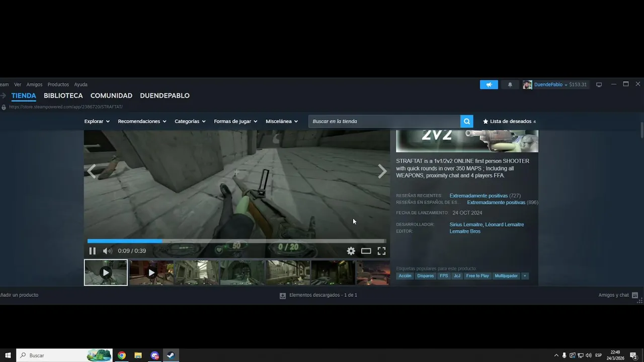Open Steam announcements megaphone button
The height and width of the screenshot is (362, 644).
489,84
